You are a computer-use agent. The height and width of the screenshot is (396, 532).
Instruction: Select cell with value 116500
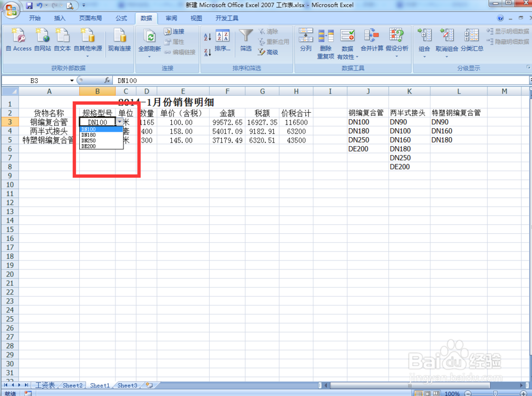296,122
